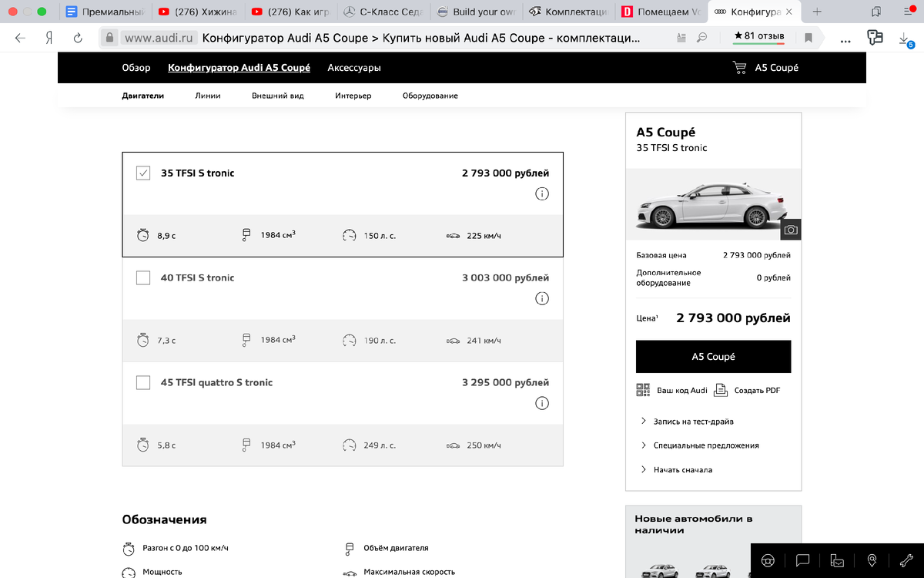
Task: Click Ваш код Audi link
Action: [681, 390]
